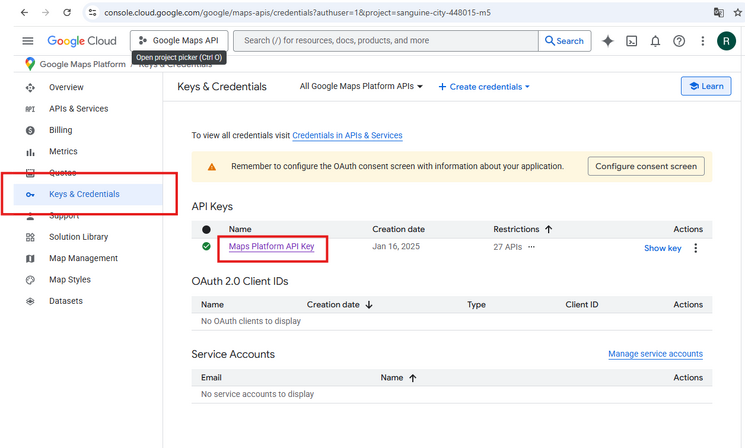This screenshot has width=745, height=448.
Task: Open Credentials in APIs & Services link
Action: pyautogui.click(x=347, y=135)
